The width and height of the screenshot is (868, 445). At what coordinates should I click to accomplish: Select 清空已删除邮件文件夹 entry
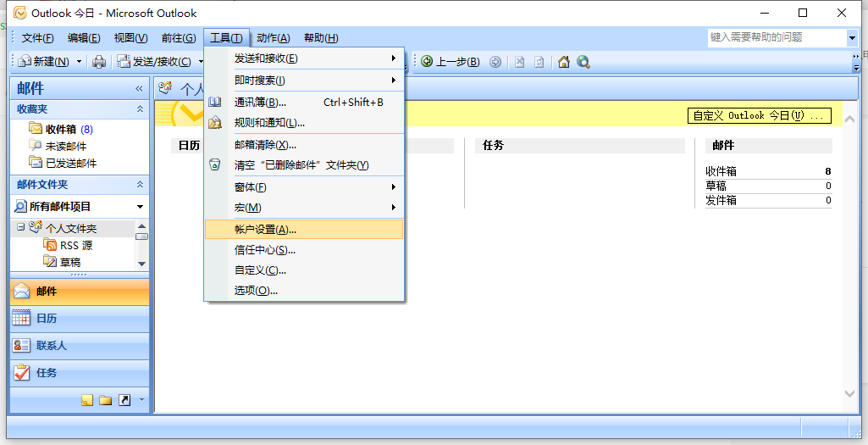304,165
